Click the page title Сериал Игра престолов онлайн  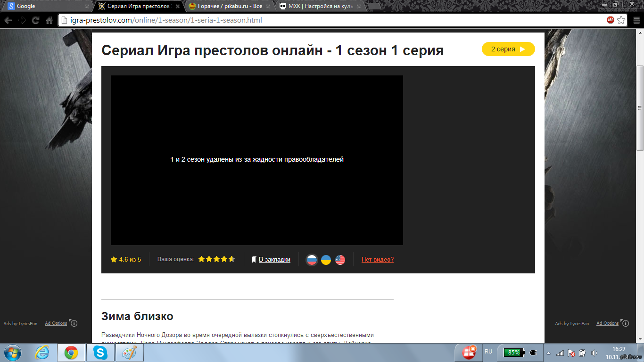pos(272,50)
